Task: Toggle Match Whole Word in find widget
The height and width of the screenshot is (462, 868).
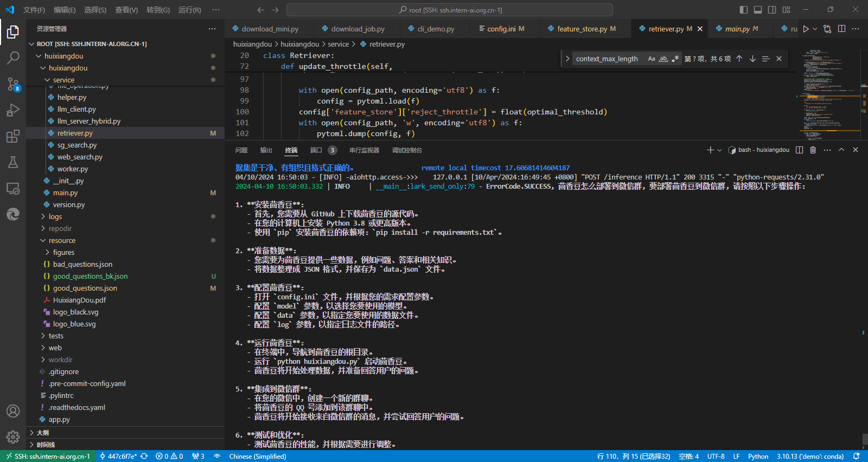Action: pyautogui.click(x=663, y=59)
